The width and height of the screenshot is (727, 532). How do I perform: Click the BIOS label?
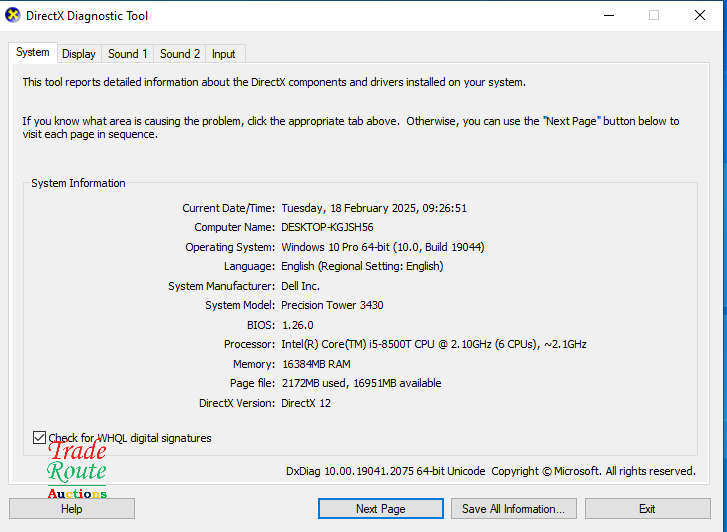pos(261,325)
